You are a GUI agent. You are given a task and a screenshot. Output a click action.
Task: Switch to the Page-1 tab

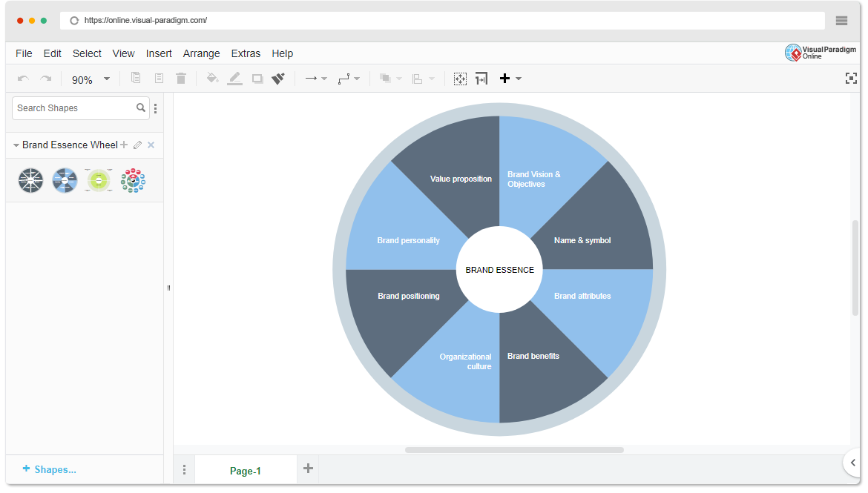click(246, 470)
